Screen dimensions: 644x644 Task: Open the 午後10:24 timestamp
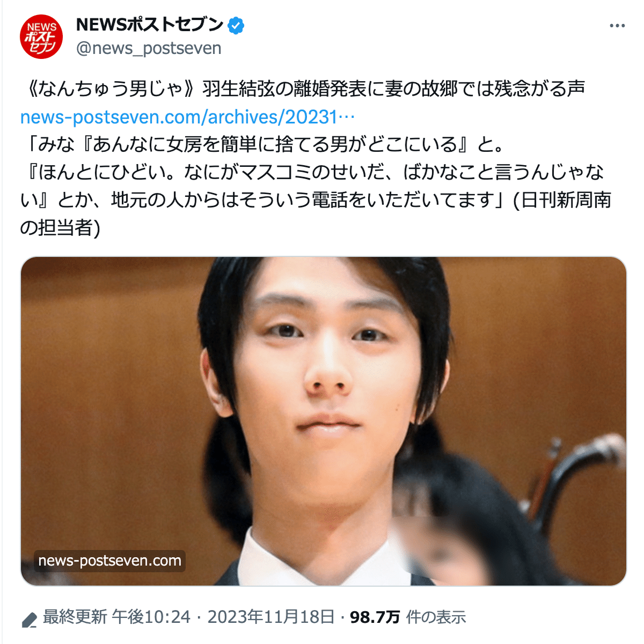(151, 617)
